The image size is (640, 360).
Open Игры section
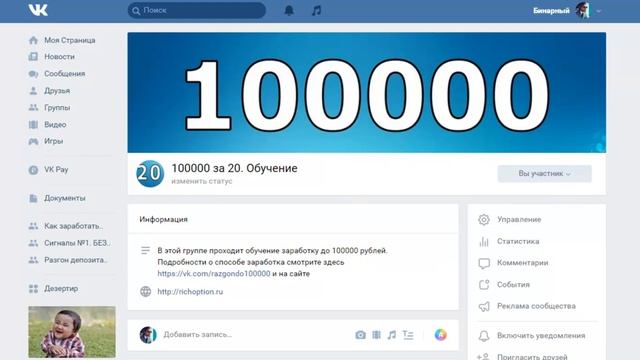tap(53, 141)
